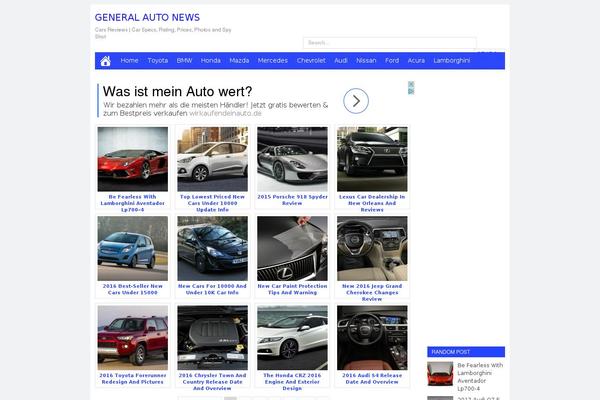The height and width of the screenshot is (400, 600).
Task: Click '2016 Best-Seller New Cars Under 15000' title
Action: pyautogui.click(x=133, y=289)
